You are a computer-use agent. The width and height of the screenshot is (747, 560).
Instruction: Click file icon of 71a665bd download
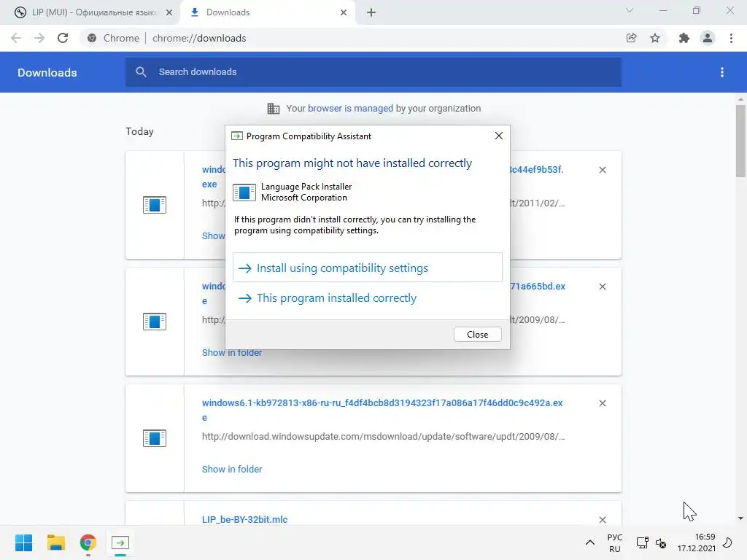[155, 322]
